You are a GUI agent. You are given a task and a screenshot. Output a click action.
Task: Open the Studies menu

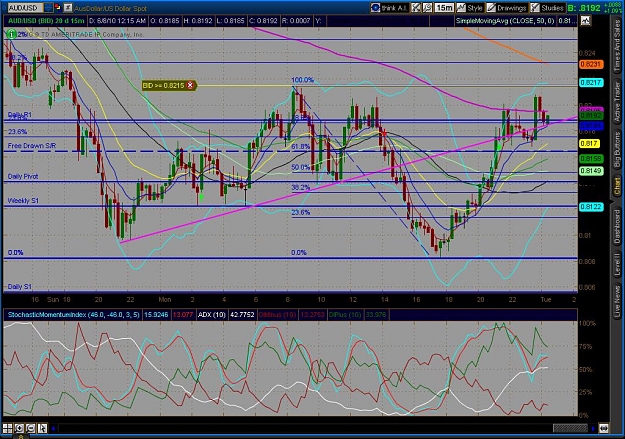[x=548, y=8]
